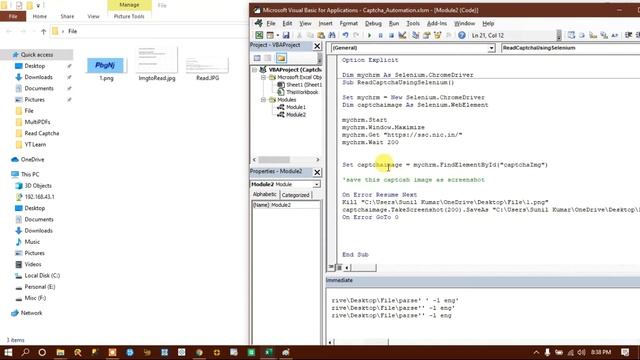
Task: Open dropdown arrow next to Insert UserForm icon
Action: click(x=278, y=36)
